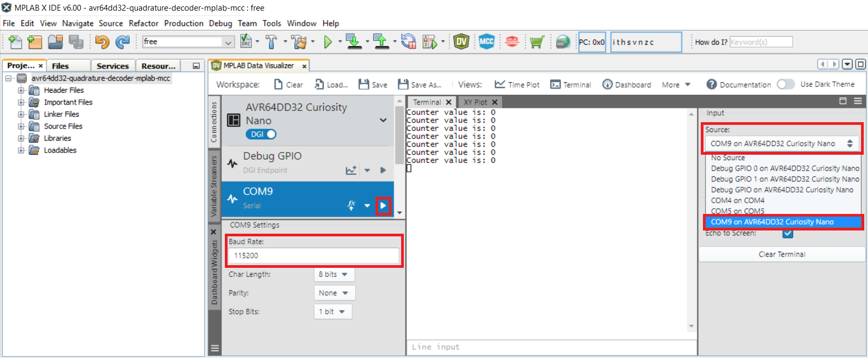This screenshot has width=868, height=358.
Task: Collapse the avr64dd32-quadrature-decoder-mplab-mcc project node
Action: click(x=8, y=78)
